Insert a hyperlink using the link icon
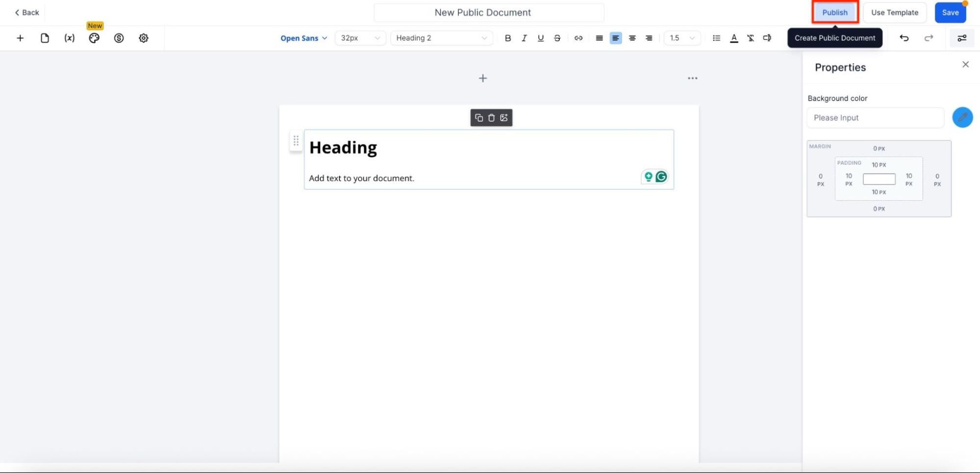980x473 pixels. click(x=578, y=38)
